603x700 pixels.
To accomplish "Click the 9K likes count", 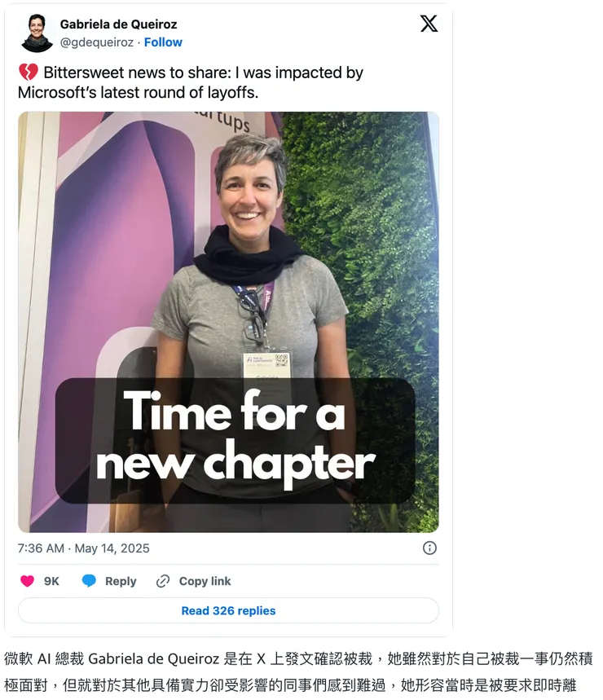I will [x=51, y=581].
